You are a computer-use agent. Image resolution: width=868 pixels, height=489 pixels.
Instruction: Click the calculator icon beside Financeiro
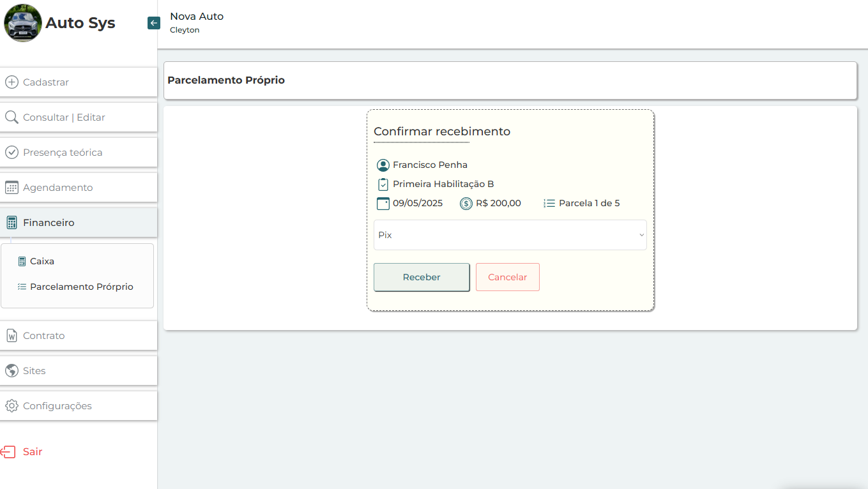point(11,223)
